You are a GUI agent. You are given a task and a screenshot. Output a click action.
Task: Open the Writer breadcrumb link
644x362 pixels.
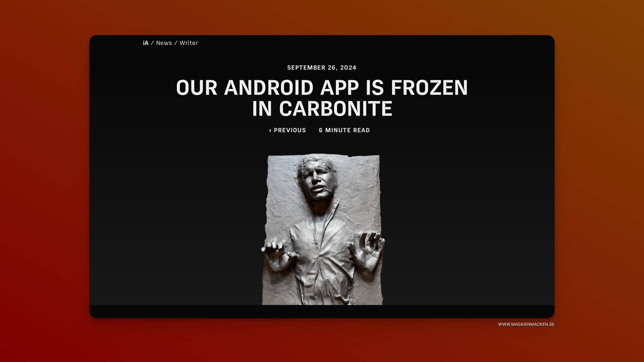coord(189,43)
